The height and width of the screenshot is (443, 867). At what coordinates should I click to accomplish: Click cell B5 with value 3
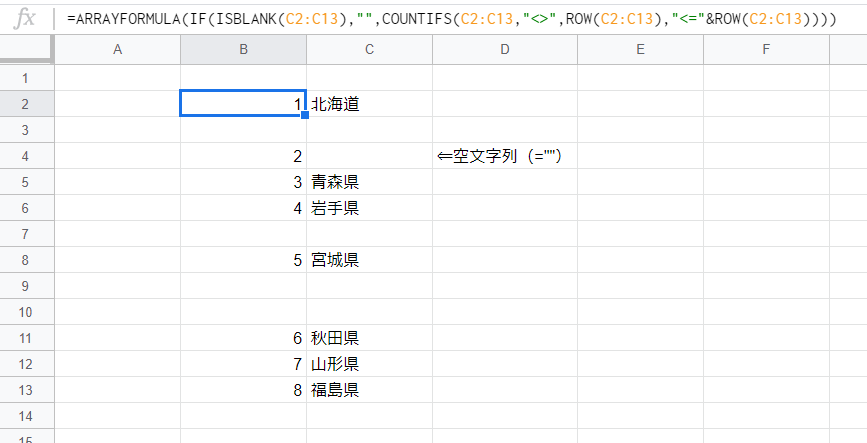coord(243,182)
